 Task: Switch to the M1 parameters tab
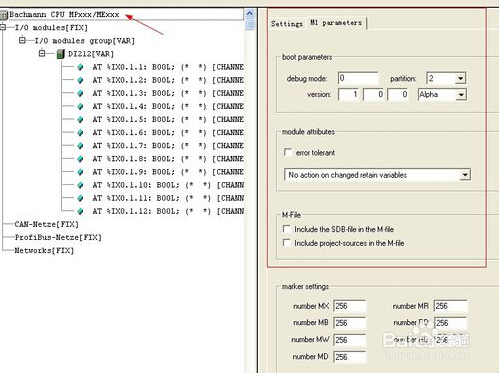(336, 23)
